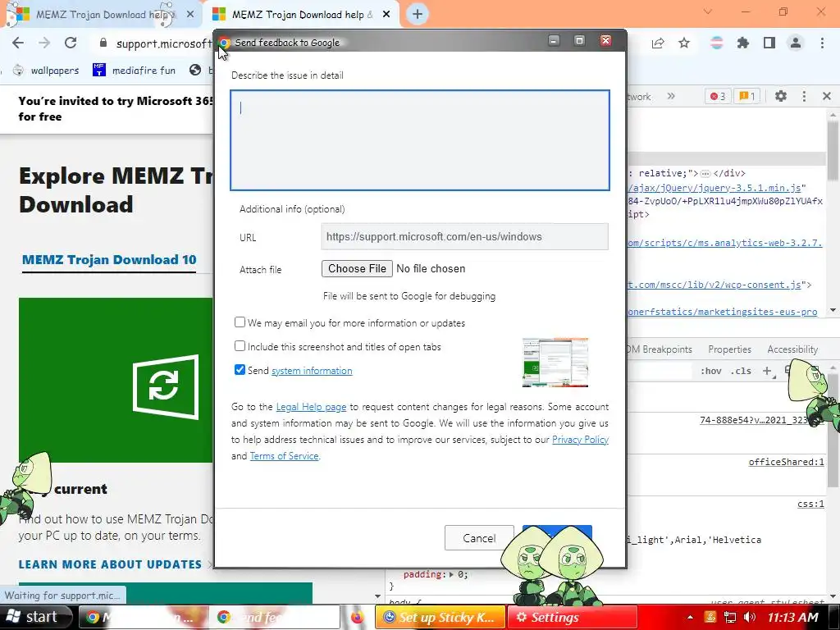This screenshot has height=630, width=840.
Task: Open Chrome's three-dot menu
Action: (822, 43)
